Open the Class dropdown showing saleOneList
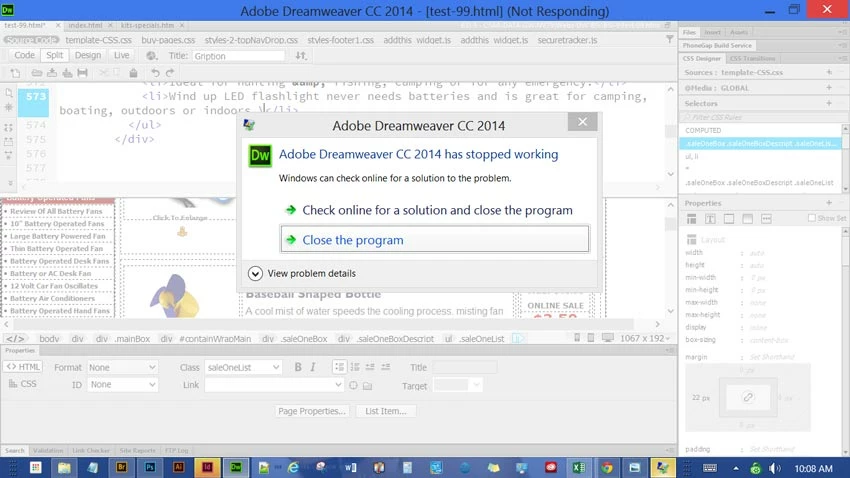The width and height of the screenshot is (850, 478). [243, 367]
